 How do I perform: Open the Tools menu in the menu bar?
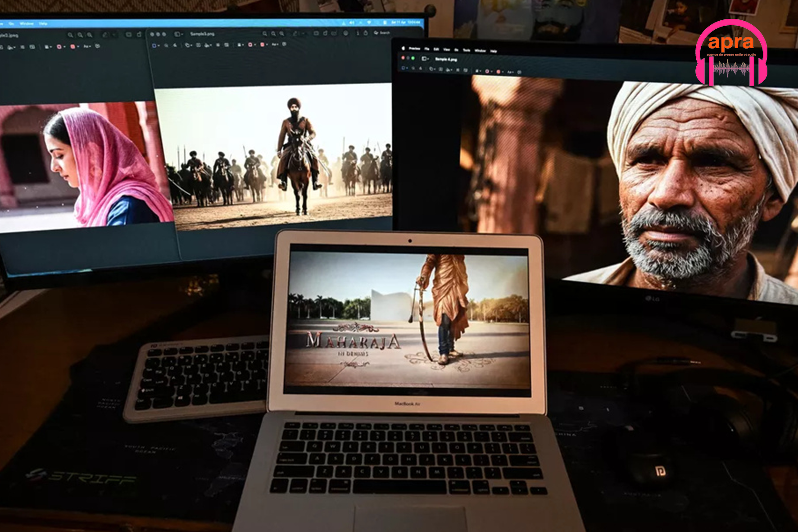pos(467,50)
